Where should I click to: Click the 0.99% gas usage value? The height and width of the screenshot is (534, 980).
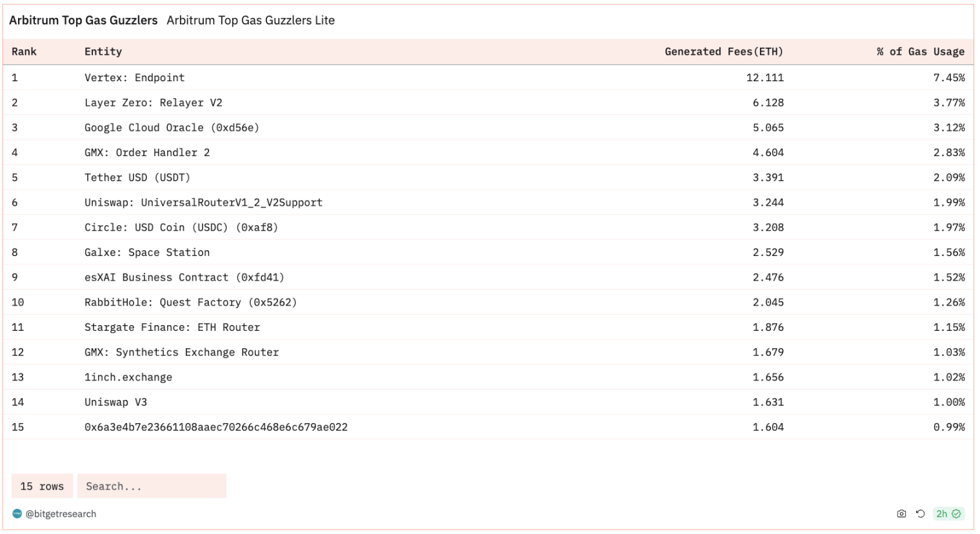point(949,427)
